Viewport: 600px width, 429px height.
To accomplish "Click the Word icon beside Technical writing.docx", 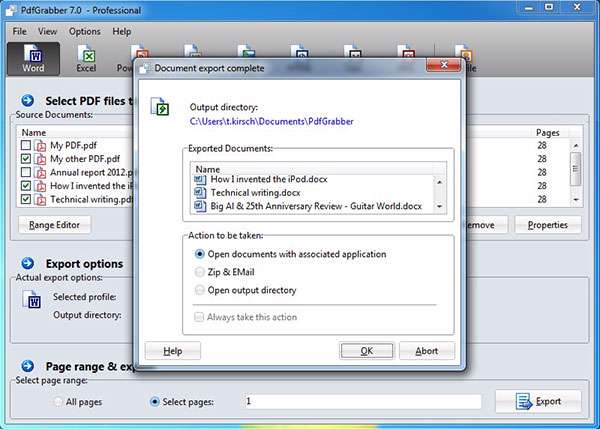I will pyautogui.click(x=201, y=192).
